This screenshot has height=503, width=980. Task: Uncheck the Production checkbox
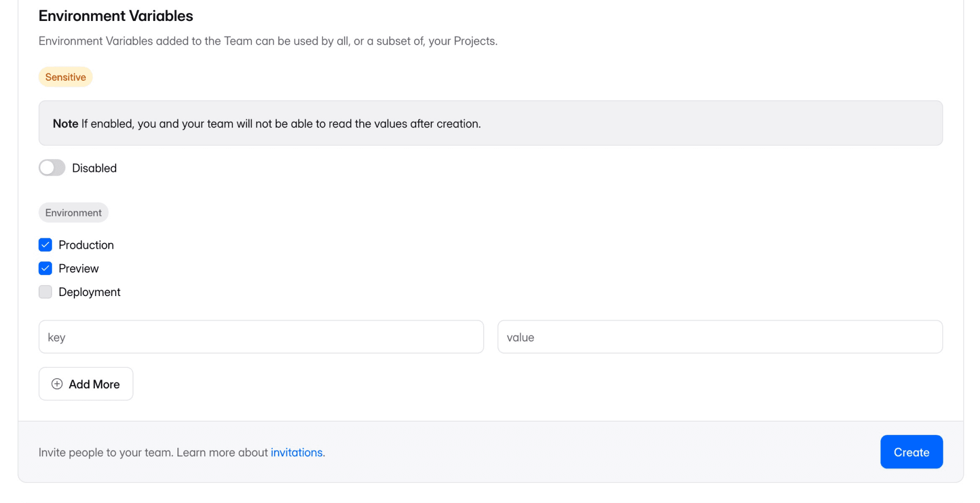pos(46,245)
